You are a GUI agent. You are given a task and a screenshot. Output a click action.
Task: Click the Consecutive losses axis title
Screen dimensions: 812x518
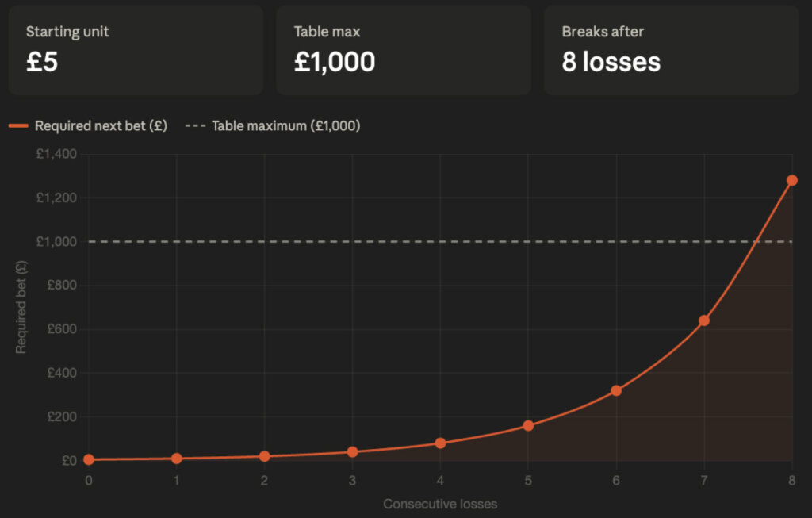(440, 504)
